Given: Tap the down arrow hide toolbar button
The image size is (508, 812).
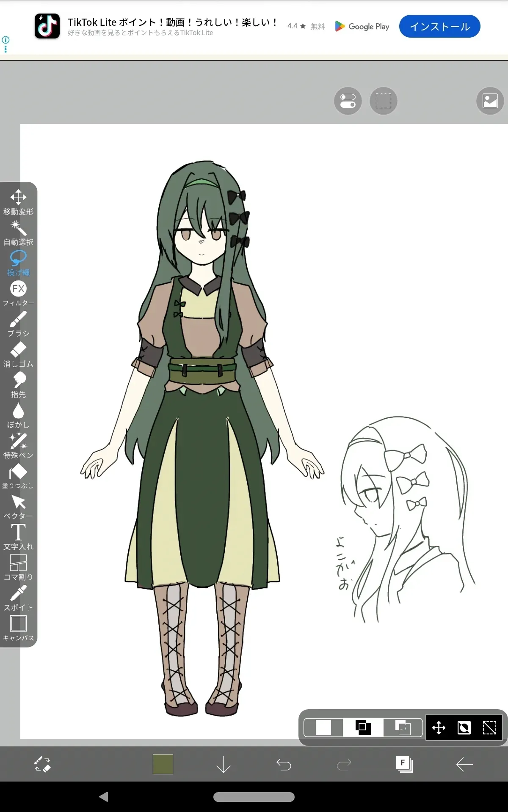Looking at the screenshot, I should coord(224,764).
